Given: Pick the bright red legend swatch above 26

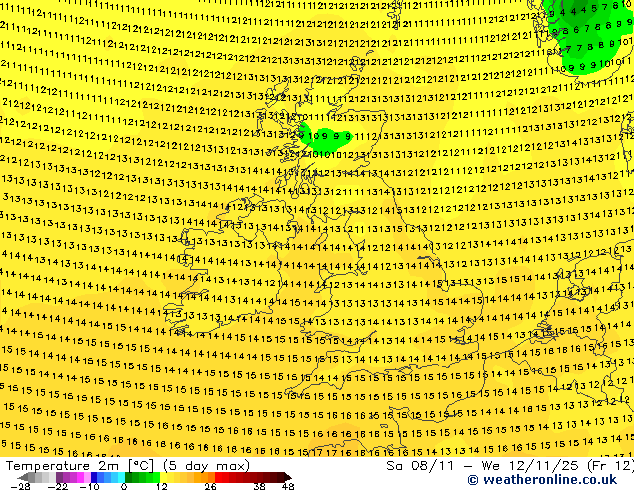Looking at the screenshot, I should point(218,477).
